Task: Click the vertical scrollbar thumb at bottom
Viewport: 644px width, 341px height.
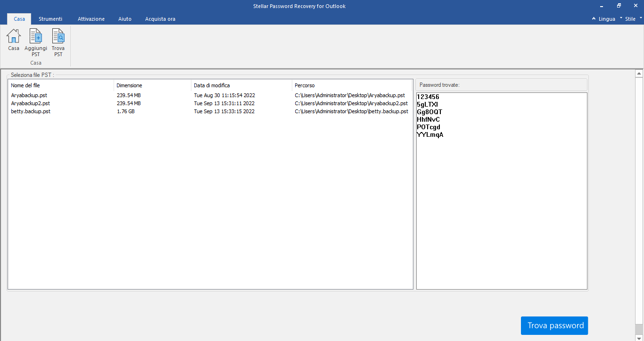Action: [x=639, y=329]
